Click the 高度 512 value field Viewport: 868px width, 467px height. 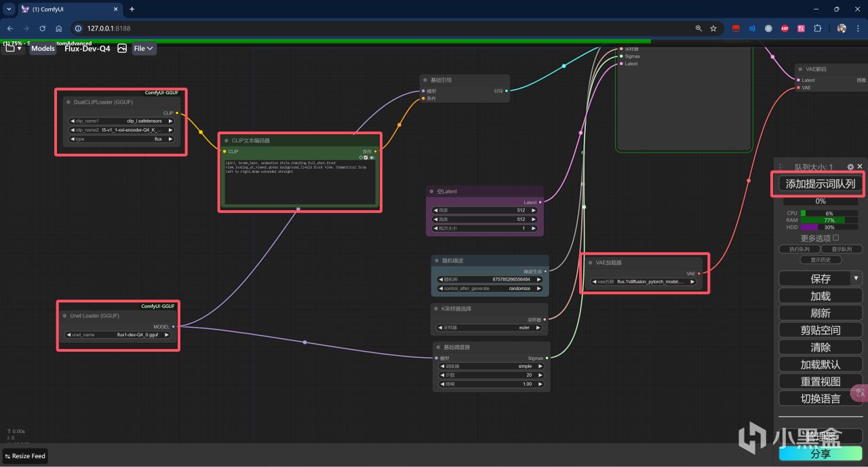tap(485, 219)
